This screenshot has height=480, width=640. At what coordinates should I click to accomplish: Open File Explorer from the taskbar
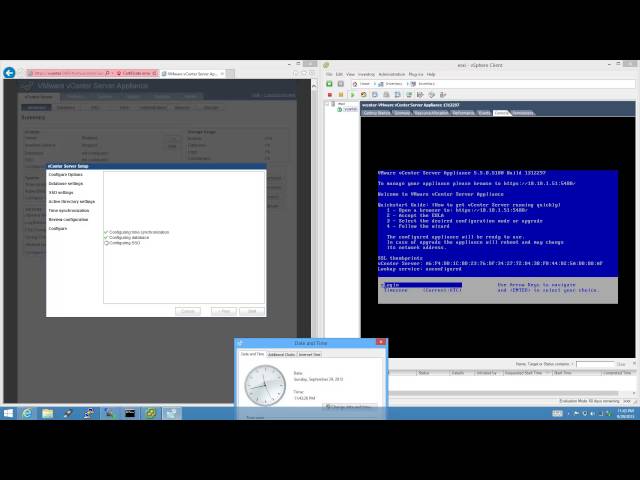click(48, 413)
